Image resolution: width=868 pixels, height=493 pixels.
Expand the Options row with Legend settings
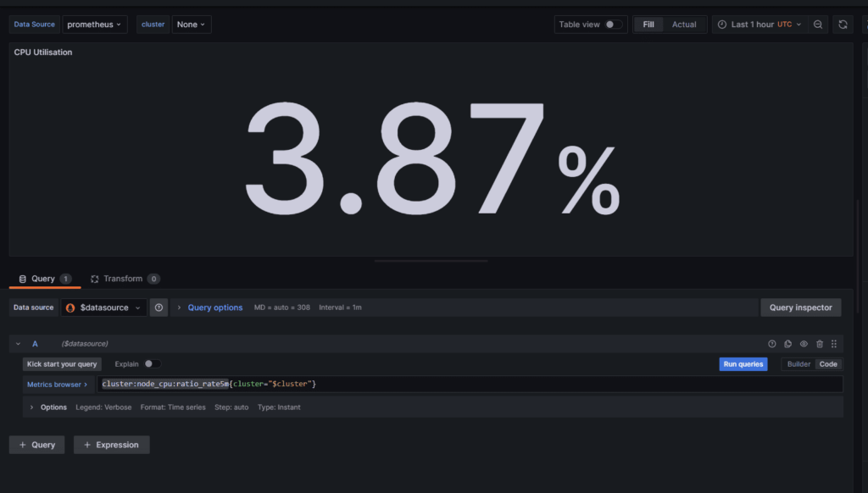(31, 407)
